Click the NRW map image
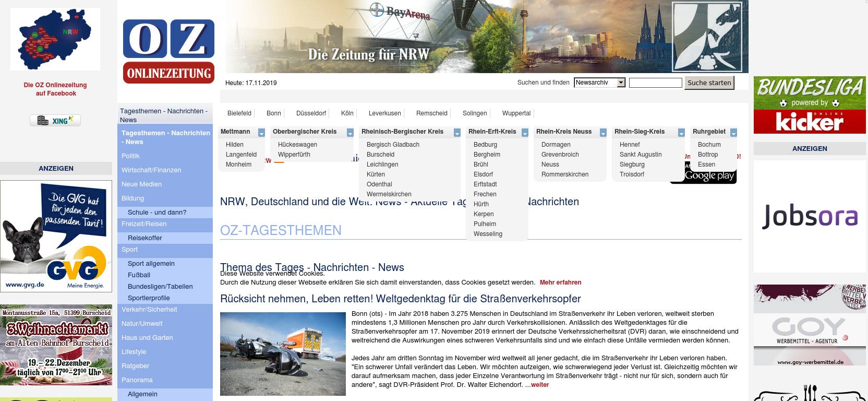Screen dimensions: 868x401 (x=55, y=40)
